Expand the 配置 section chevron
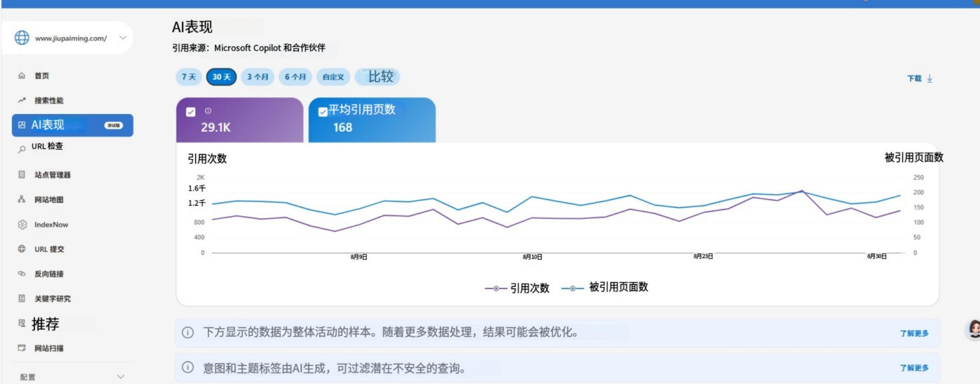The image size is (980, 384). (120, 377)
